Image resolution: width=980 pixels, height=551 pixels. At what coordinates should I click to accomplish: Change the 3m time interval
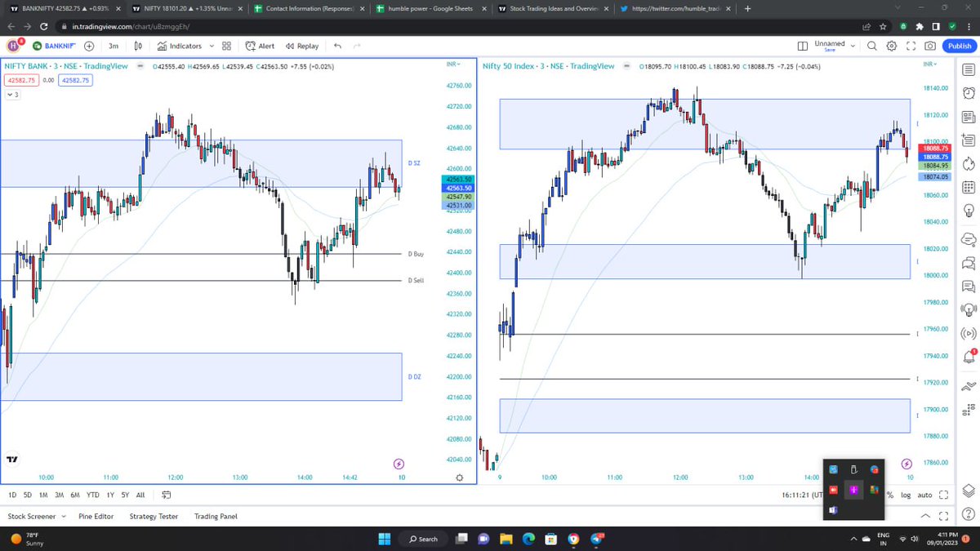point(114,46)
